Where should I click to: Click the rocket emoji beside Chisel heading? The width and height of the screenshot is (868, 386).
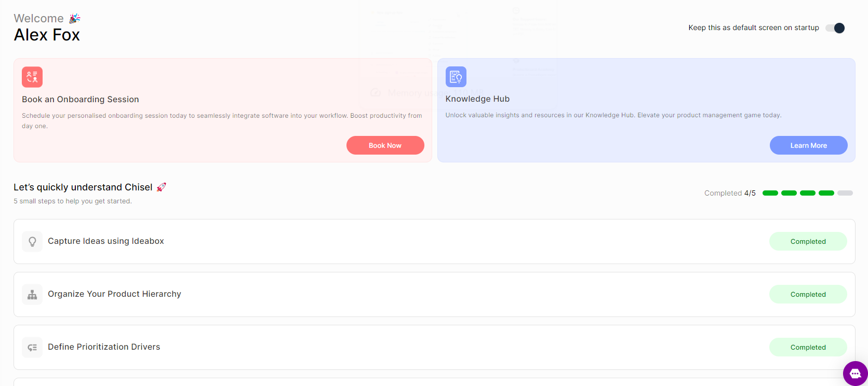(162, 187)
